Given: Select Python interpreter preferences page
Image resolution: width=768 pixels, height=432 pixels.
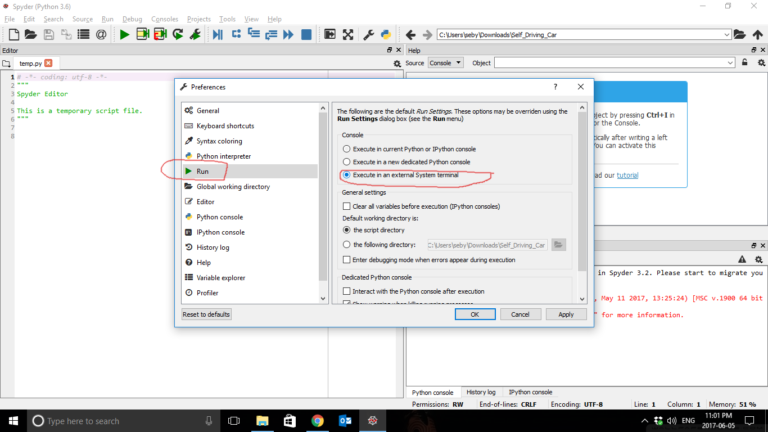Looking at the screenshot, I should click(250, 156).
